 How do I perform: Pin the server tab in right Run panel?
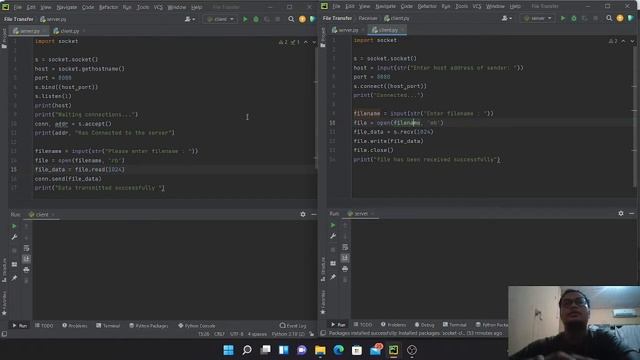(333, 277)
